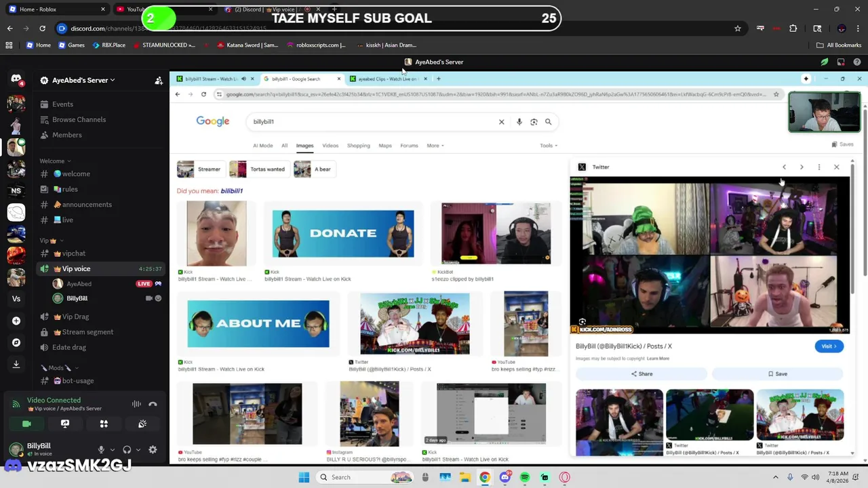This screenshot has height=488, width=868.
Task: Open the AyeAbed's Server name dropdown
Action: (x=83, y=80)
